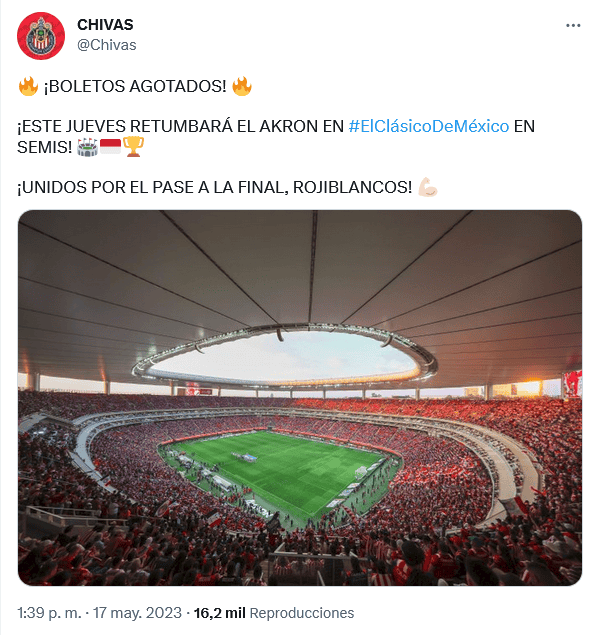Open the Chivas profile avatar

point(40,36)
